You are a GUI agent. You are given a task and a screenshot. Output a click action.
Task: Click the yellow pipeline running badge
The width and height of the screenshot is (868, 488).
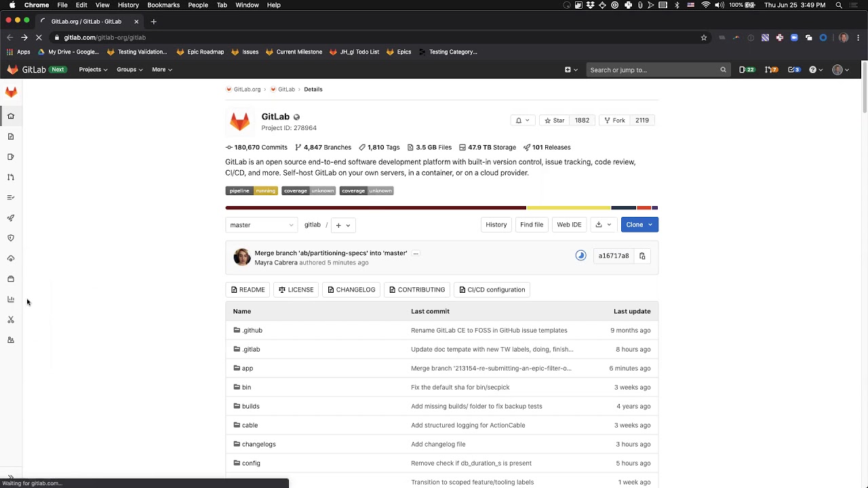point(252,190)
